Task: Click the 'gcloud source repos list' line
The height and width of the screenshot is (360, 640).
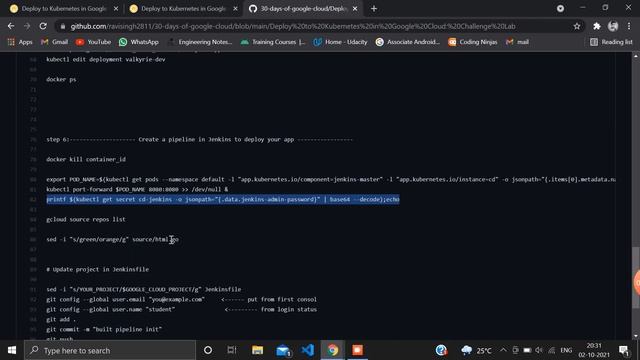Action: (x=86, y=219)
